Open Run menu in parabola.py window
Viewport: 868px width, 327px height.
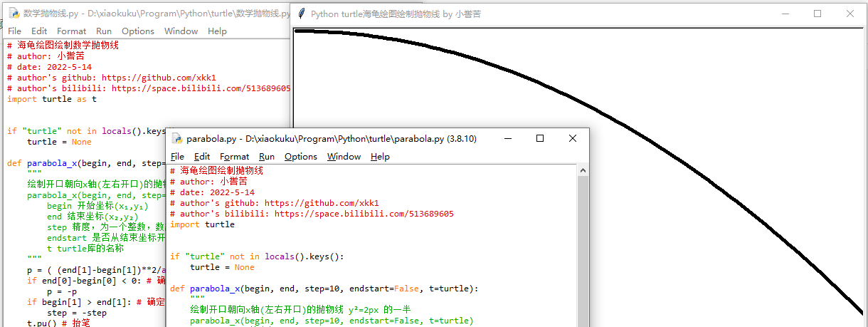tap(267, 157)
